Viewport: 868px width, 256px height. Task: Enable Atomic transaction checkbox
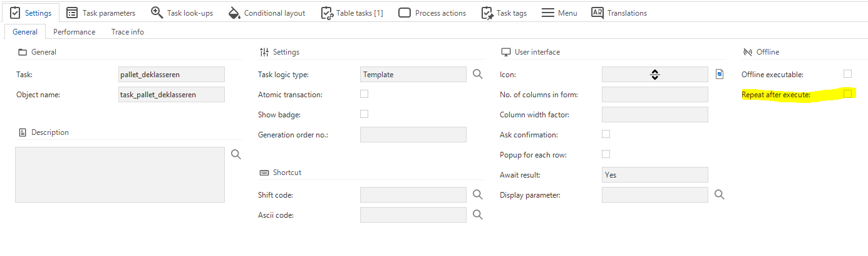(x=364, y=94)
